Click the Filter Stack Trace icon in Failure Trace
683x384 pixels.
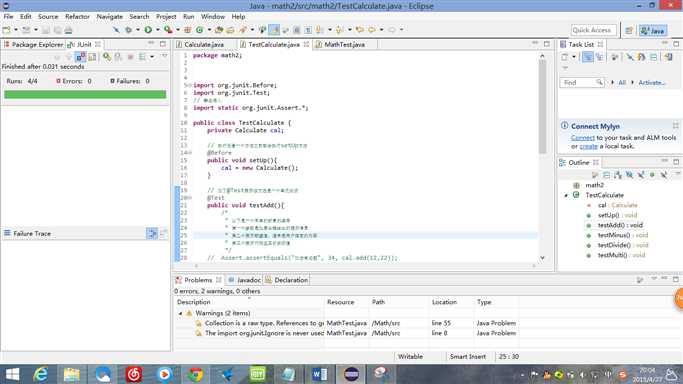(152, 234)
